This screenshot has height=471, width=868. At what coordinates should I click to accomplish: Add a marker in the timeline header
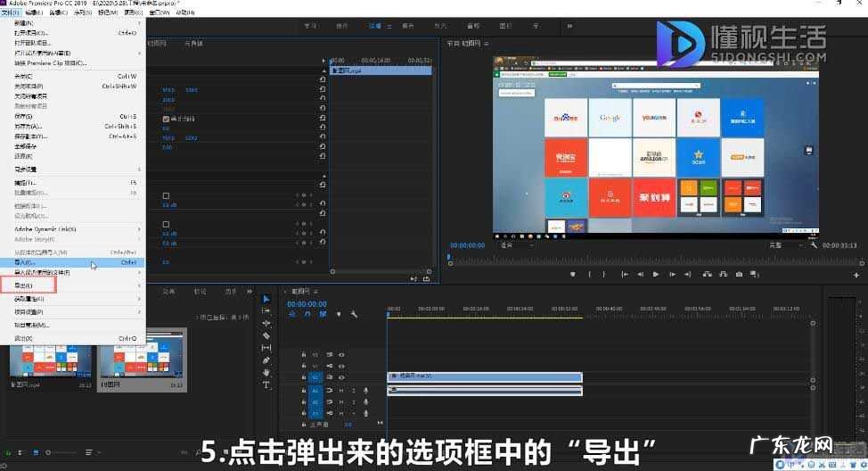339,315
